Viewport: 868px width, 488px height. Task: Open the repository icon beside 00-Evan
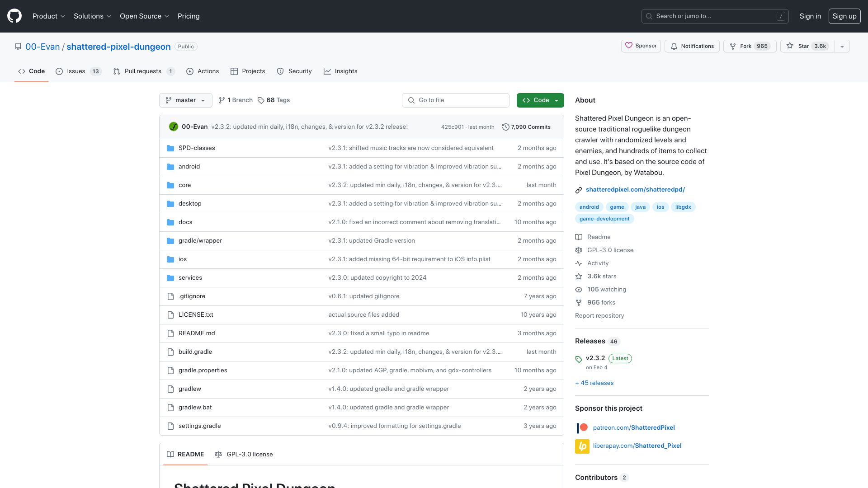[x=18, y=47]
